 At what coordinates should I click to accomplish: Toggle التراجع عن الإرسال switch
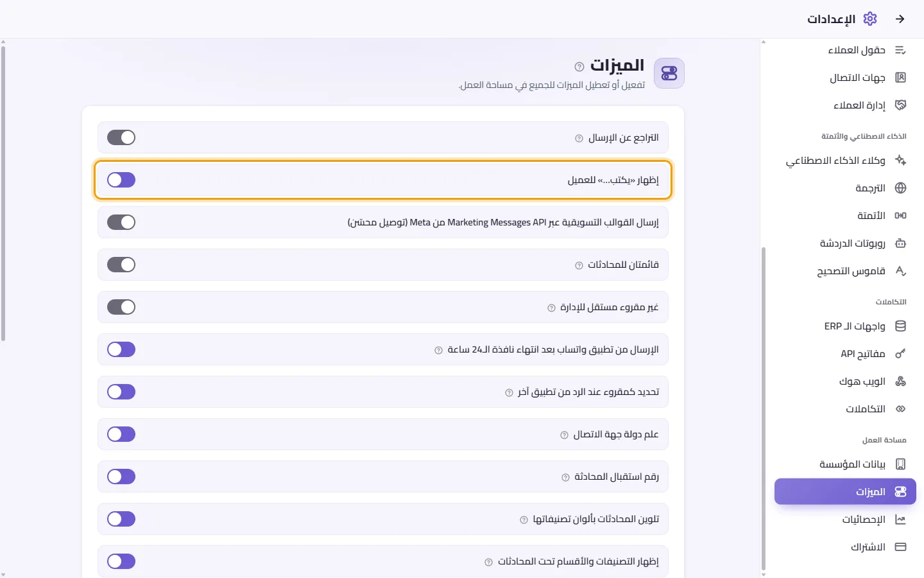click(121, 137)
